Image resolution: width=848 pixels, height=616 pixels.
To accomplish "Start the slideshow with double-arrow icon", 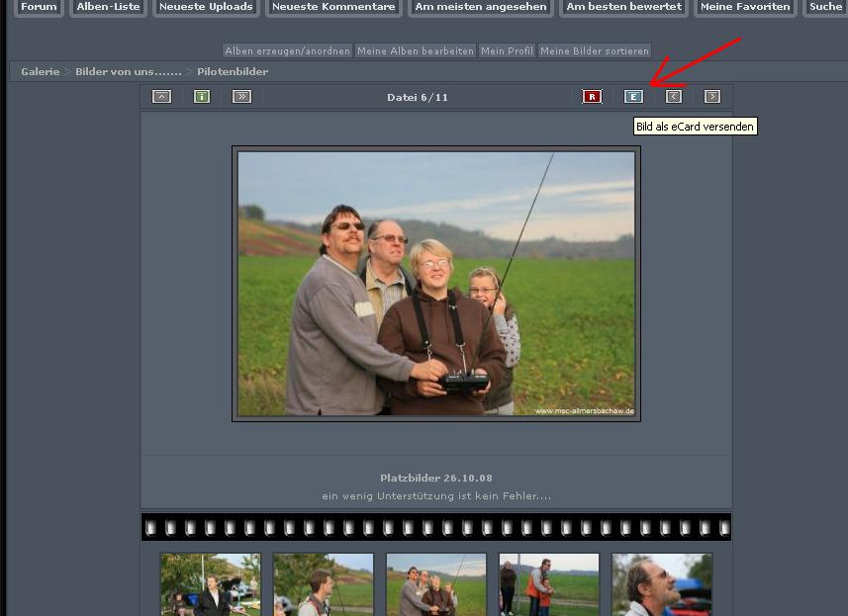I will point(241,97).
